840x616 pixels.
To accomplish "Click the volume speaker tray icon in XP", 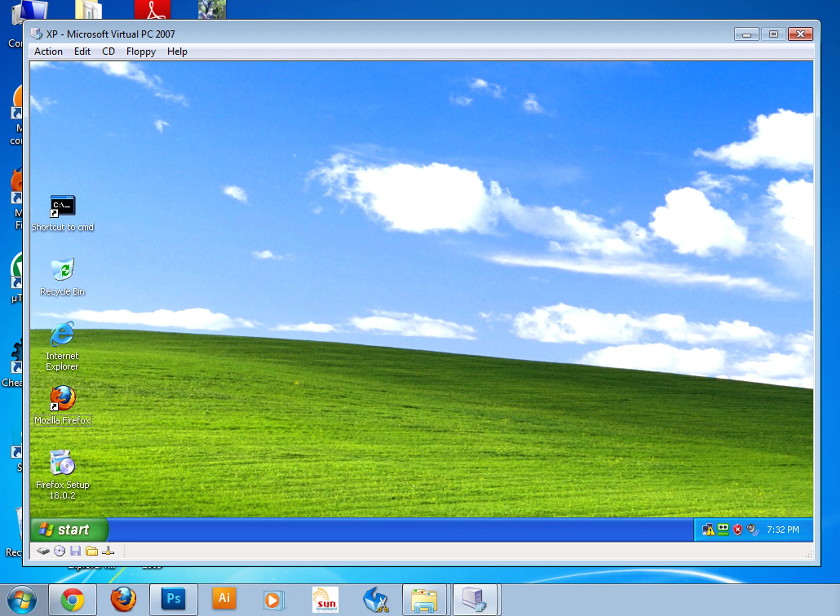I will pyautogui.click(x=752, y=529).
